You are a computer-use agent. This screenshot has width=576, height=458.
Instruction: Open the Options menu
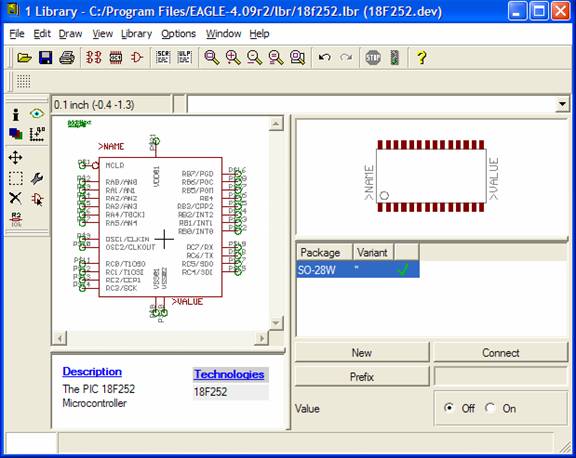pos(178,34)
